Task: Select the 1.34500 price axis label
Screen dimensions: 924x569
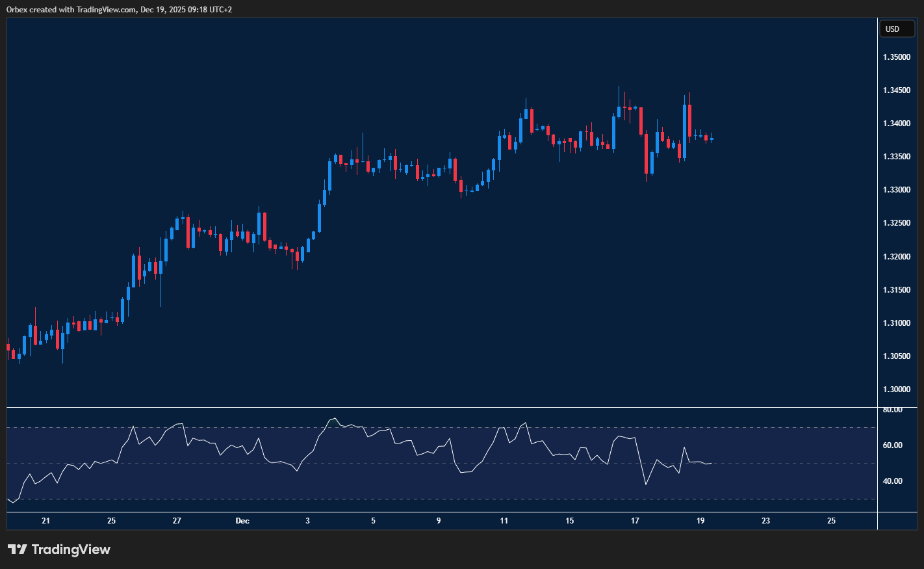Action: click(896, 90)
